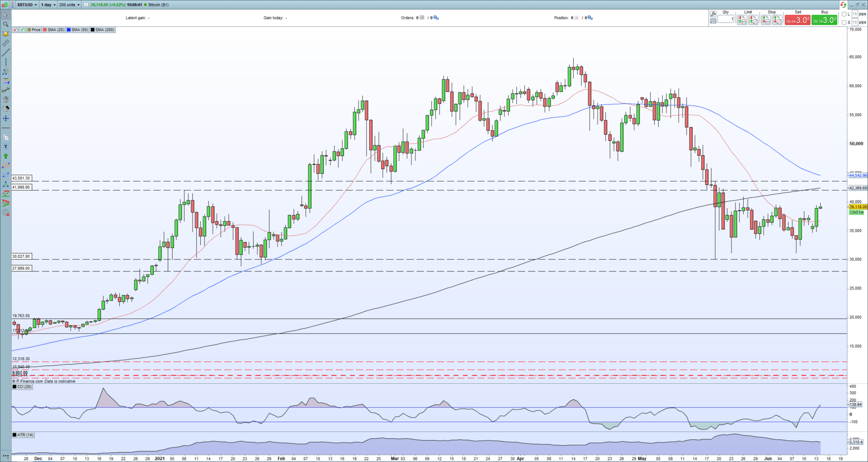Pick the trash delete tool
868x462 pixels.
pyautogui.click(x=5, y=100)
